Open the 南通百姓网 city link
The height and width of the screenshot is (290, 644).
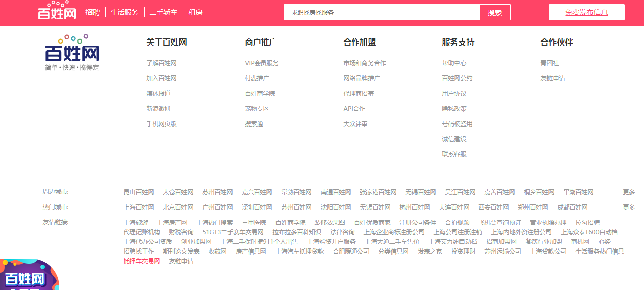coord(336,192)
